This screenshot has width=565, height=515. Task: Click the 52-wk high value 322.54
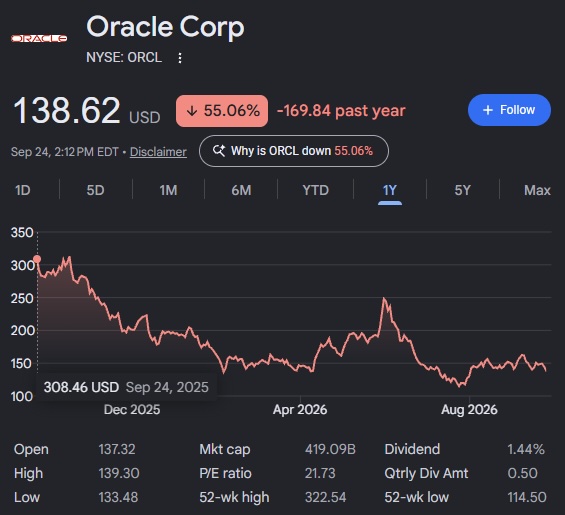tap(325, 497)
